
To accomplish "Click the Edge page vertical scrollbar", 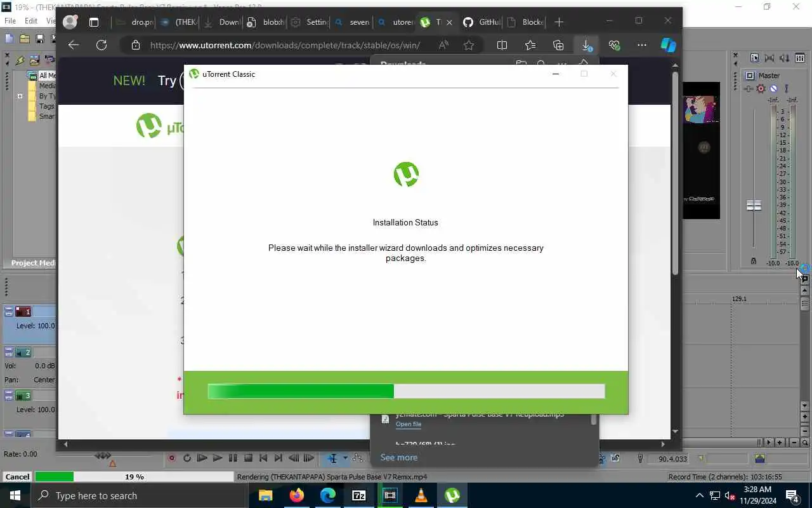I will pyautogui.click(x=676, y=173).
